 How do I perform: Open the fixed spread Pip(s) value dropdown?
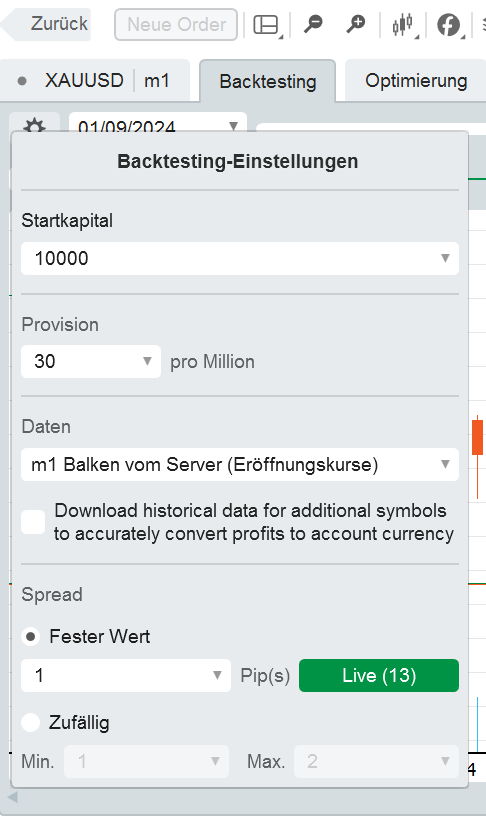126,675
